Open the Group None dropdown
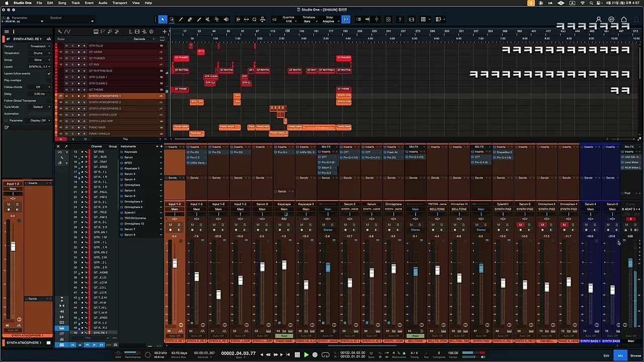The image size is (644, 362). (x=41, y=60)
